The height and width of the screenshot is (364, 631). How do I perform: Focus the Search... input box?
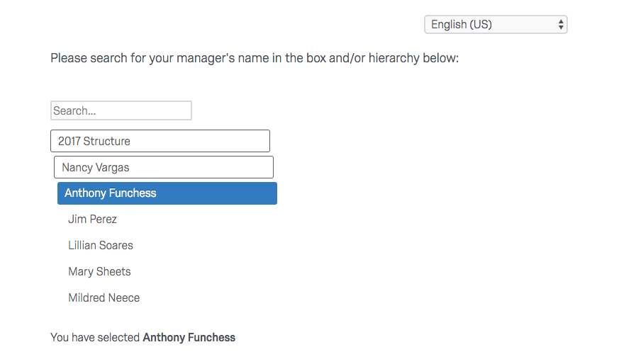pos(121,110)
